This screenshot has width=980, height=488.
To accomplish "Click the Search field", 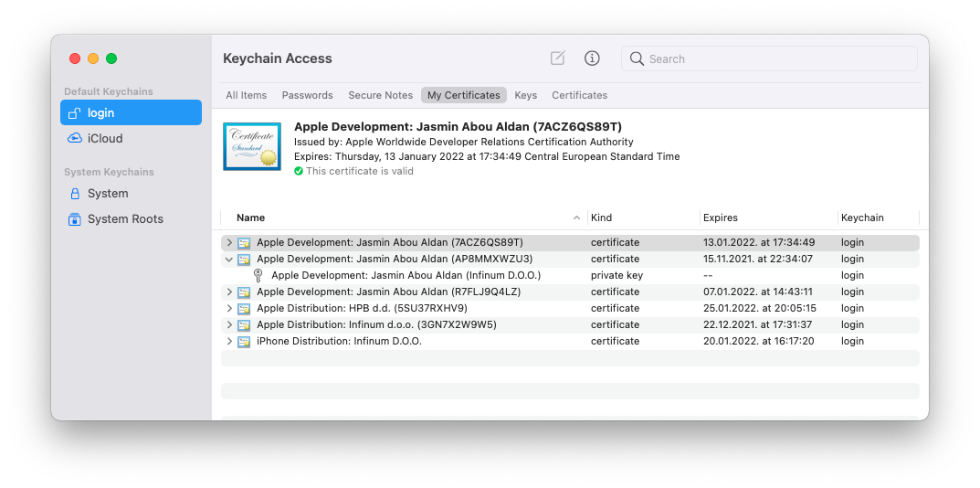I will coord(776,58).
